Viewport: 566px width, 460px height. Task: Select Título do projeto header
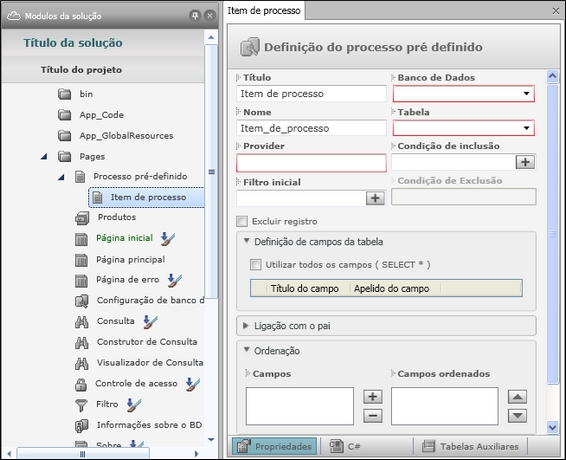pyautogui.click(x=81, y=70)
